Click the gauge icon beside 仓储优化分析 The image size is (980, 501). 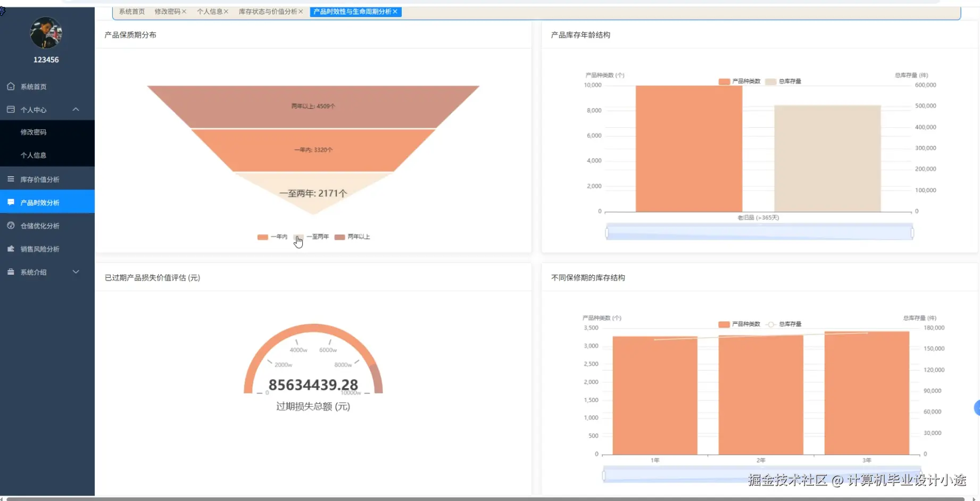11,225
